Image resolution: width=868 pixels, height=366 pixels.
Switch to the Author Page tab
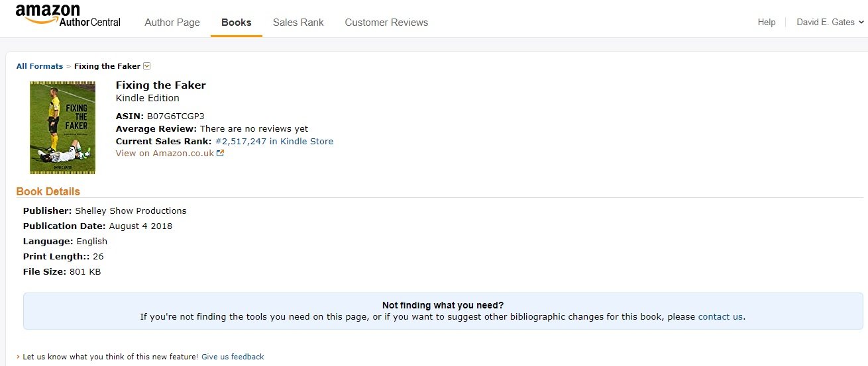click(x=172, y=23)
